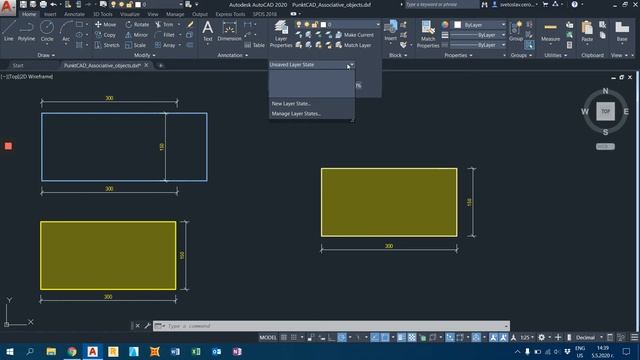Open the object color ByLayer dropdown
Image resolution: width=640 pixels, height=360 pixels.
coord(480,25)
